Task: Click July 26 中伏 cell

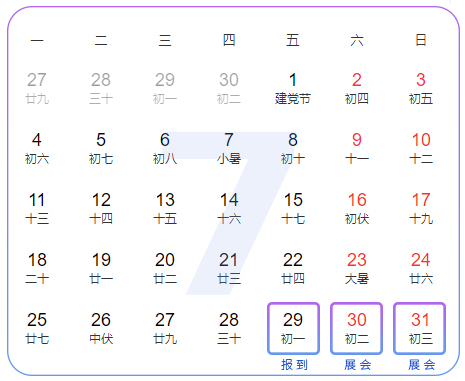Action: point(101,329)
